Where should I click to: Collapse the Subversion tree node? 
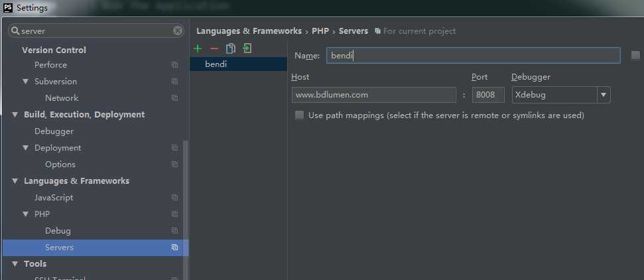tap(26, 82)
